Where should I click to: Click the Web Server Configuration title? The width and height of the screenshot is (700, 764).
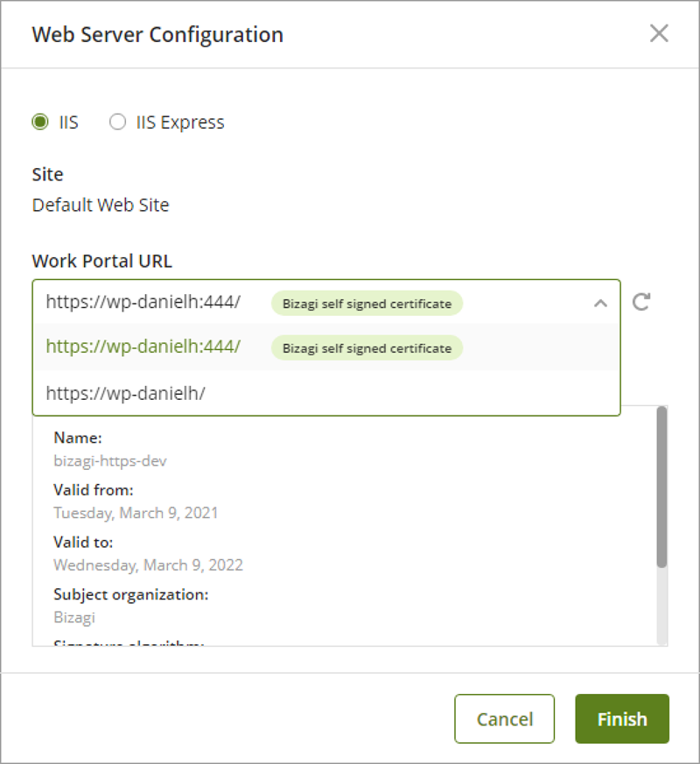point(157,35)
